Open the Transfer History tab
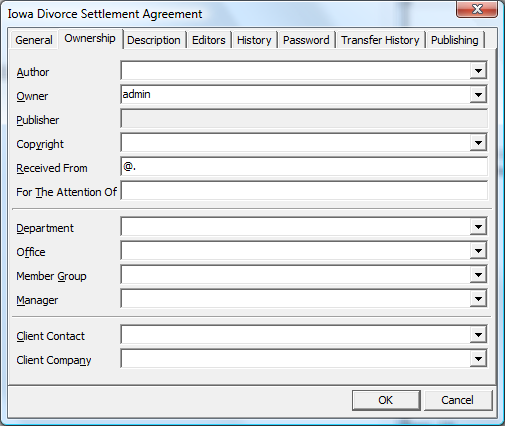Viewport: 505px width, 426px height. (380, 40)
